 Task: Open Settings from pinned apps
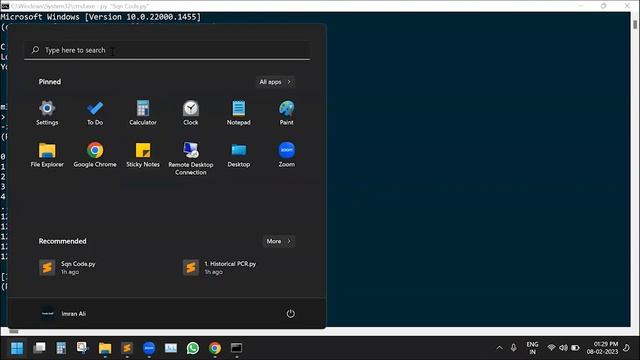click(x=47, y=113)
